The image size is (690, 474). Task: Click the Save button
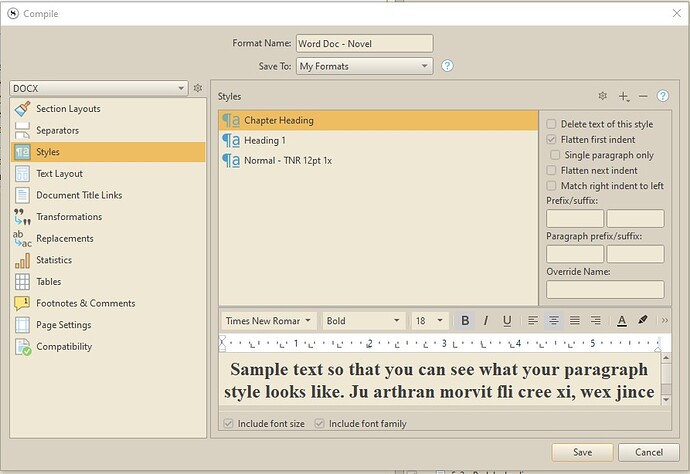pyautogui.click(x=581, y=453)
